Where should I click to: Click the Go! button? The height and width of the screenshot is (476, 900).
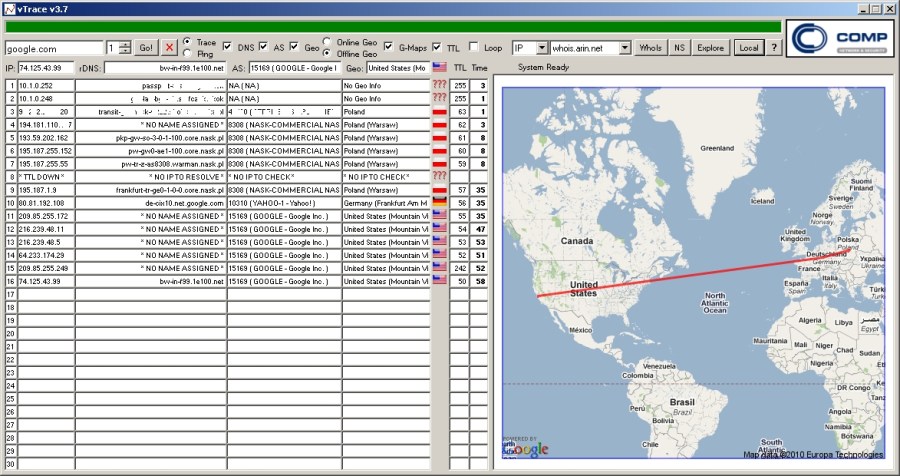pos(146,48)
